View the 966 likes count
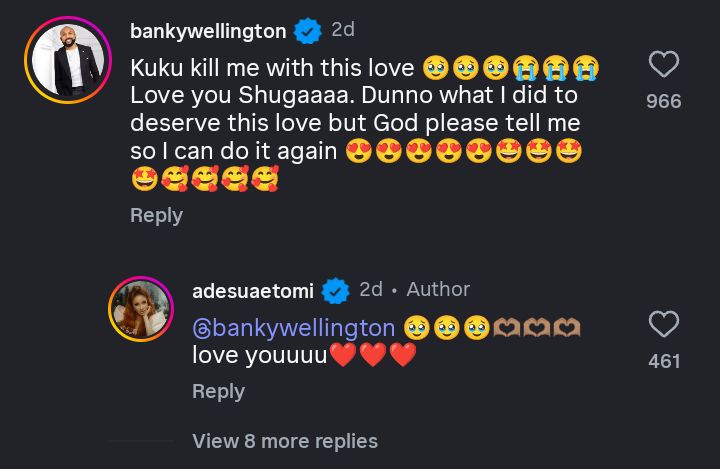The image size is (720, 469). 664,101
